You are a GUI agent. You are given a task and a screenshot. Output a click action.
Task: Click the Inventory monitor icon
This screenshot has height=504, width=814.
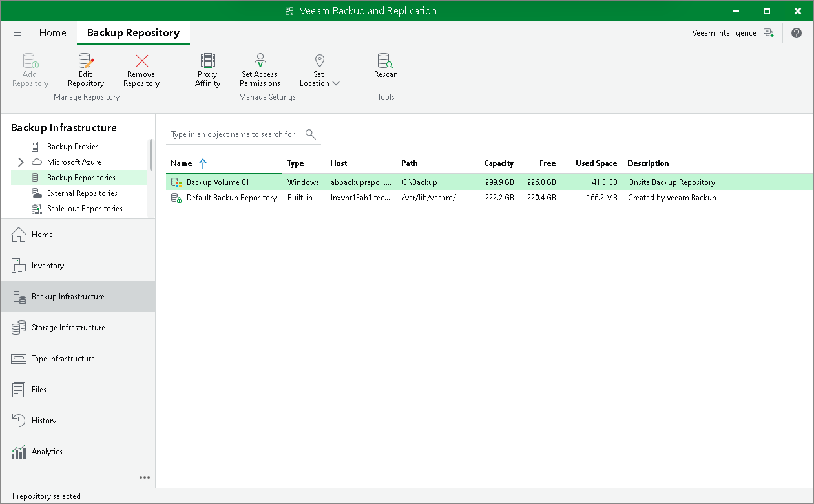(19, 266)
